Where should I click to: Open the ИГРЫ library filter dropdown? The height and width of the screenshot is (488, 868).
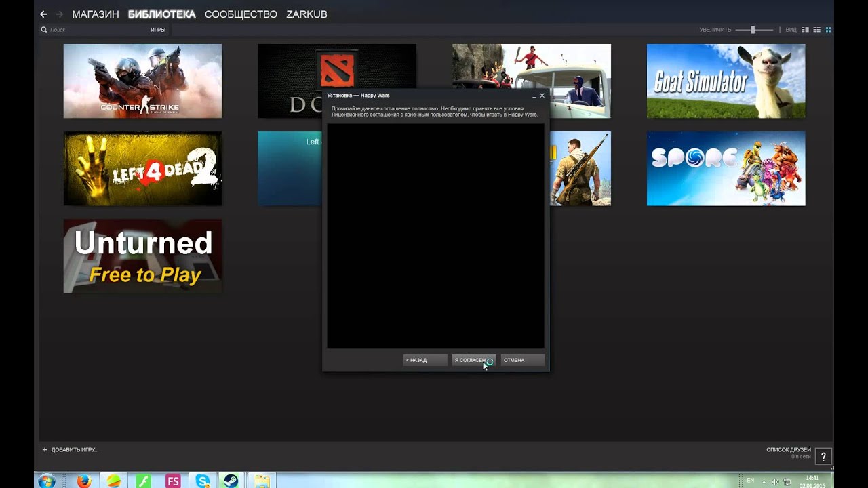click(x=158, y=30)
